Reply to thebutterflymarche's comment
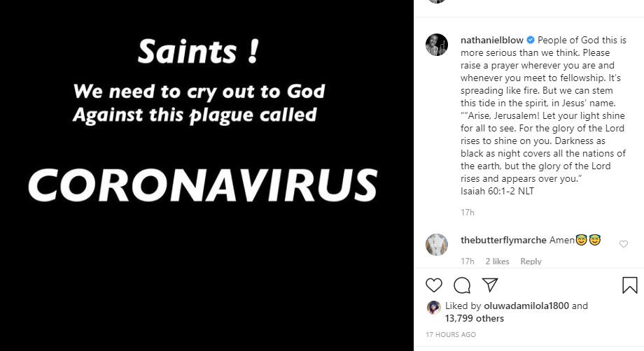Screen dimensions: 644x351 [531, 262]
